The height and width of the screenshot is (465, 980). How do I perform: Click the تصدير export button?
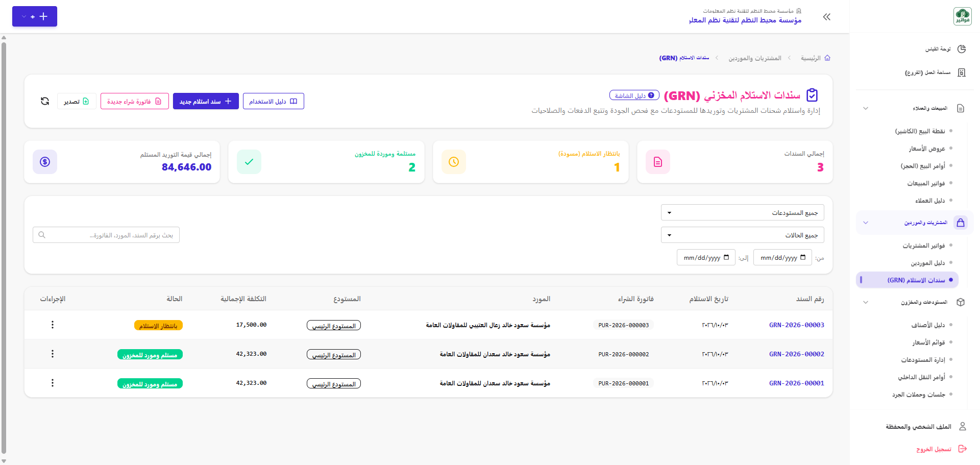77,101
